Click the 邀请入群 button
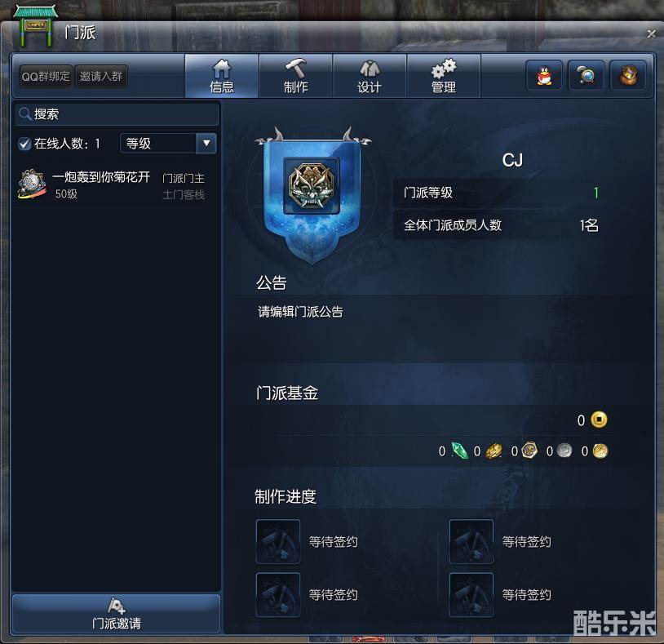664x644 pixels. point(101,76)
